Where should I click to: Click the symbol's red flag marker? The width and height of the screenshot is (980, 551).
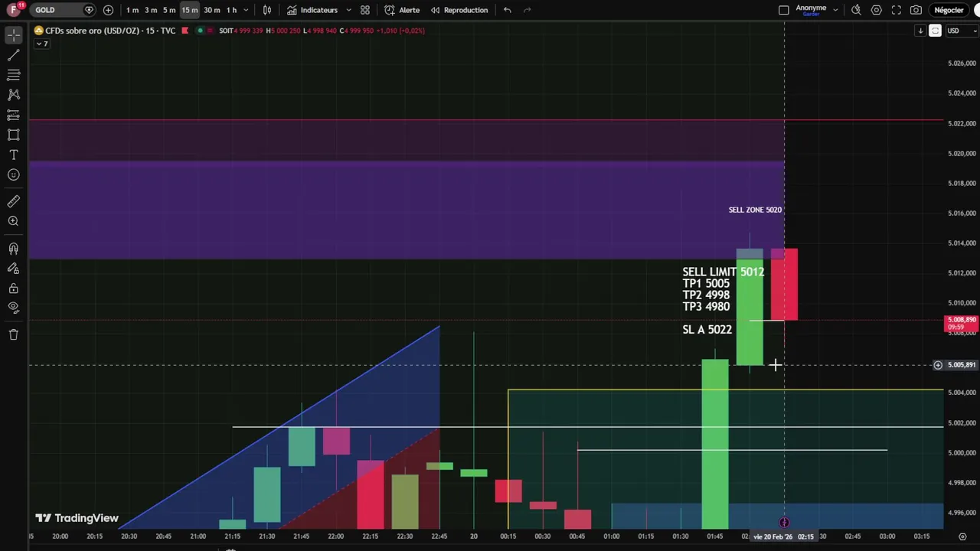(x=185, y=31)
